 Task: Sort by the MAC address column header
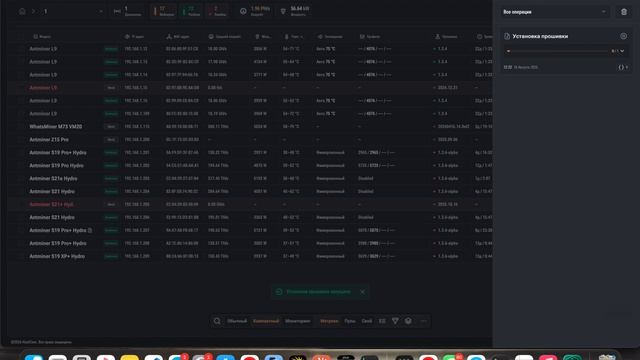(178, 37)
